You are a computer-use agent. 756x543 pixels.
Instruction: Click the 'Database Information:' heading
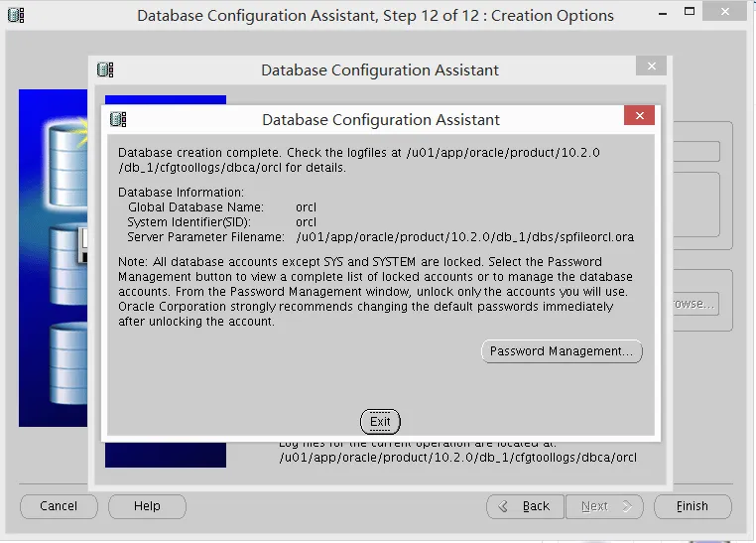pyautogui.click(x=181, y=193)
